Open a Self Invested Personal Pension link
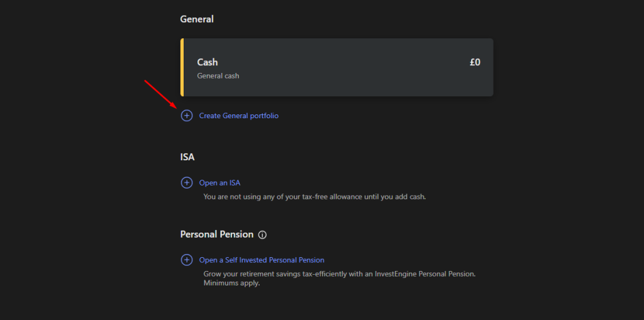The width and height of the screenshot is (644, 320). click(x=262, y=260)
